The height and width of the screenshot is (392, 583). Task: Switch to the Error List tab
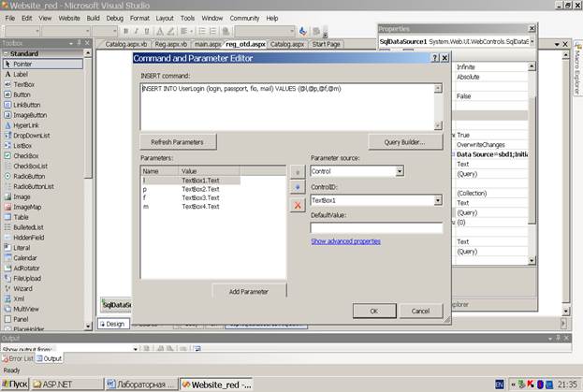pyautogui.click(x=18, y=358)
